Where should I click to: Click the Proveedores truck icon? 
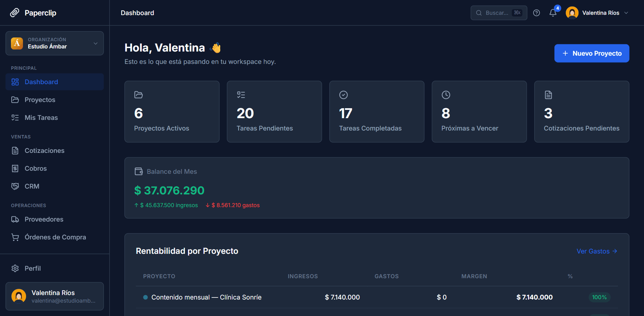pos(15,219)
